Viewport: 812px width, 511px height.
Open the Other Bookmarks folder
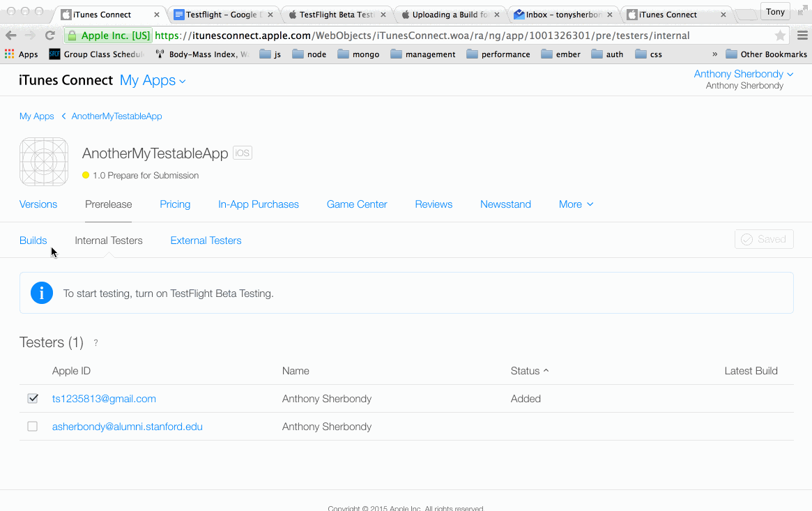click(x=767, y=54)
